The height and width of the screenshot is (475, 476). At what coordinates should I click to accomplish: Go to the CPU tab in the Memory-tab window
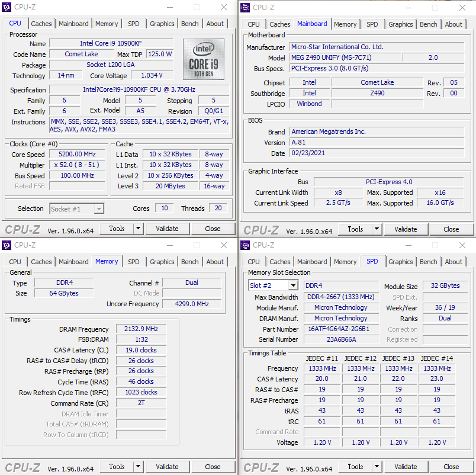coord(15,262)
